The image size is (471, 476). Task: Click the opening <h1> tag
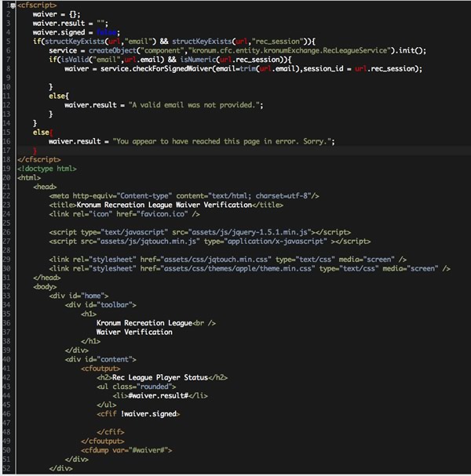click(89, 314)
